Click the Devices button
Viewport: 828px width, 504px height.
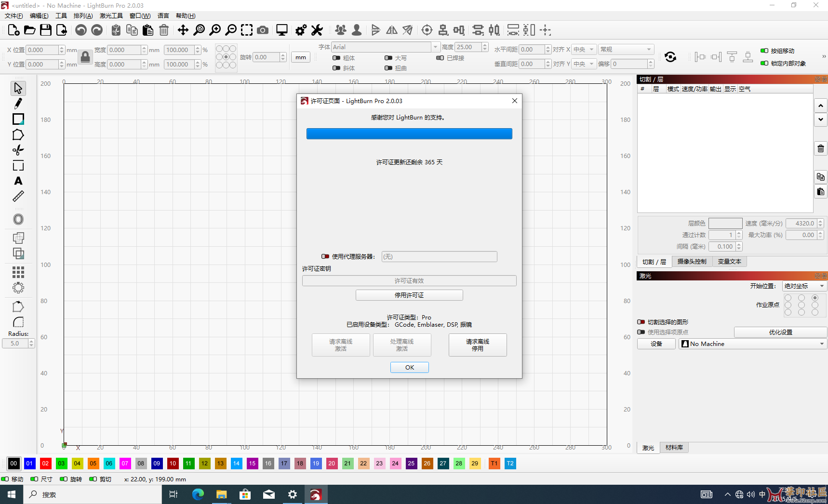(x=656, y=344)
